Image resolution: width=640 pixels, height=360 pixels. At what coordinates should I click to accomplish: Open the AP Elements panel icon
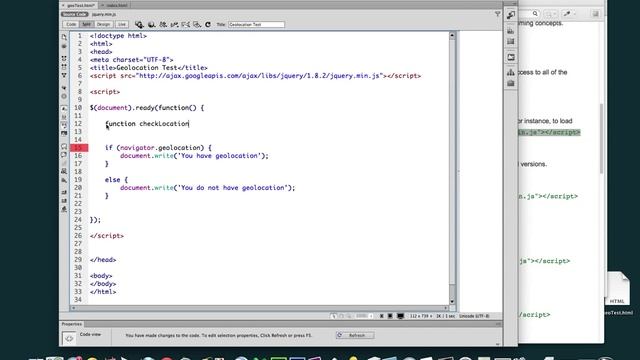pyautogui.click(x=511, y=41)
